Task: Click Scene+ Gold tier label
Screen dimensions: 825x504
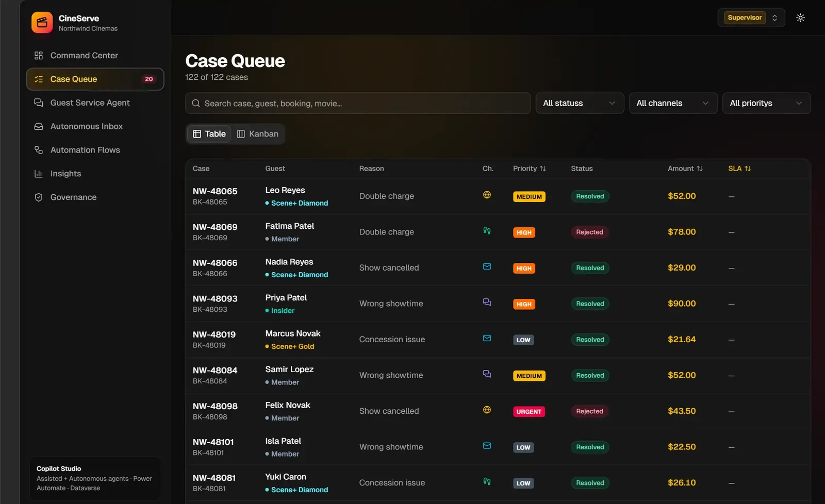Action: pyautogui.click(x=292, y=346)
